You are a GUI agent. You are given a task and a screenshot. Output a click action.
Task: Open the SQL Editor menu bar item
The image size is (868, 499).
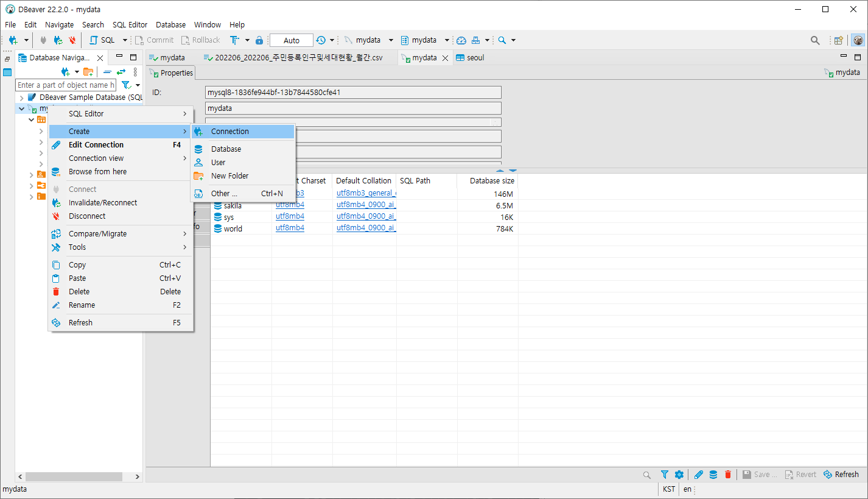[130, 24]
